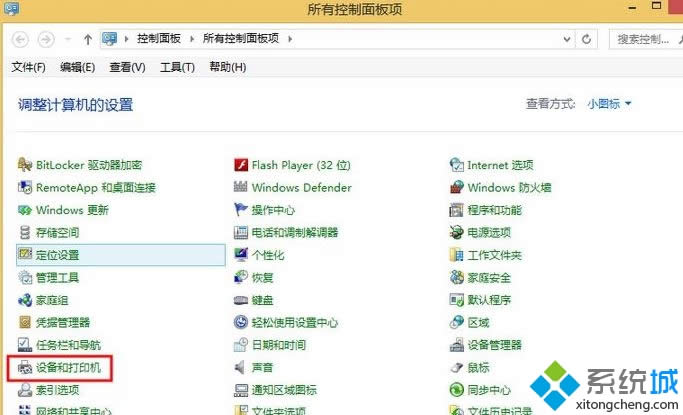Image resolution: width=683 pixels, height=415 pixels.
Task: Open the 个性化 monitor icon
Action: point(241,255)
